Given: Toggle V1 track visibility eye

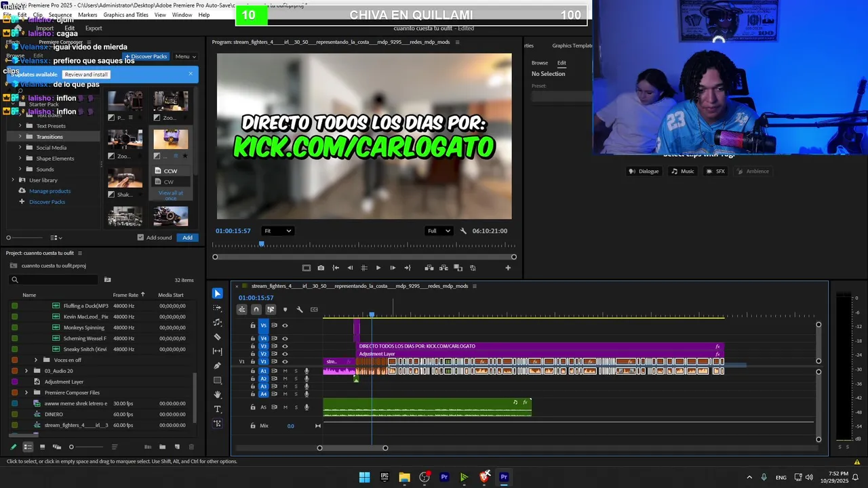Looking at the screenshot, I should (285, 361).
